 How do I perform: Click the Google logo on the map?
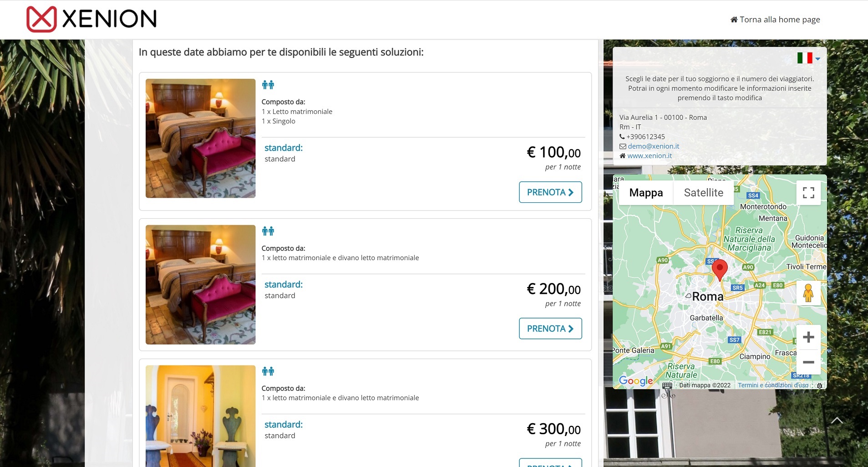[635, 381]
